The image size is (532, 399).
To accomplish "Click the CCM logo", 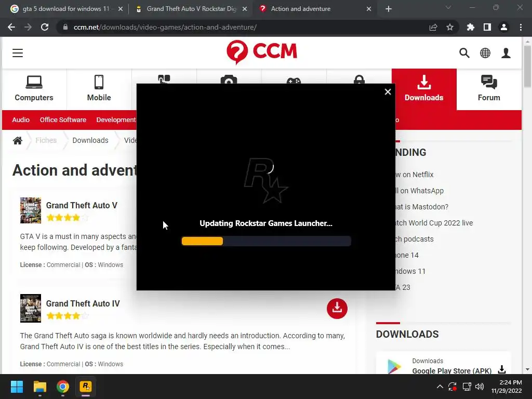I will [x=262, y=52].
